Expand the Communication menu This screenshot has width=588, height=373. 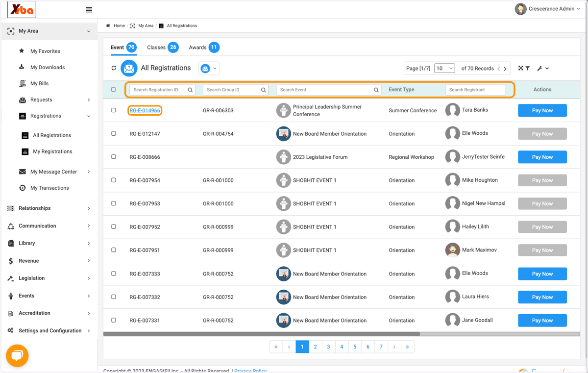89,226
